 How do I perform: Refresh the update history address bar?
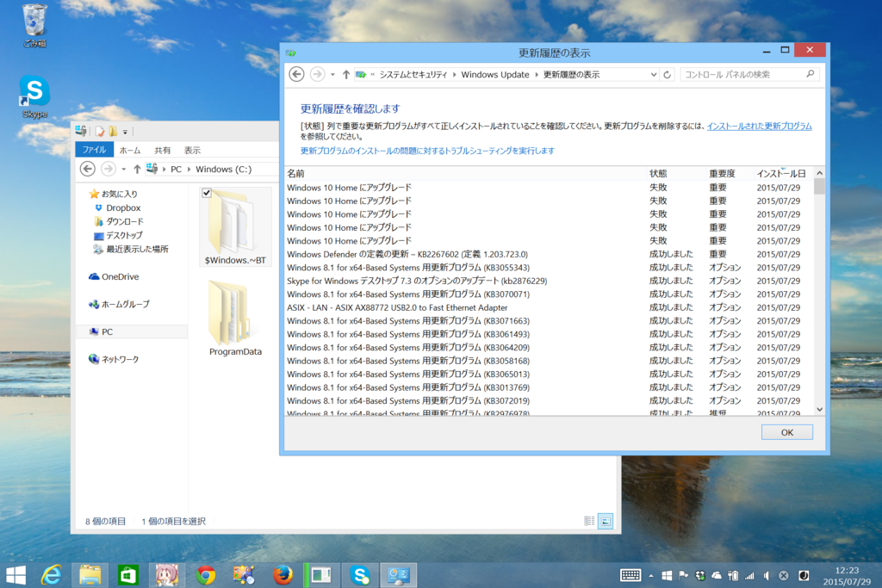[668, 74]
